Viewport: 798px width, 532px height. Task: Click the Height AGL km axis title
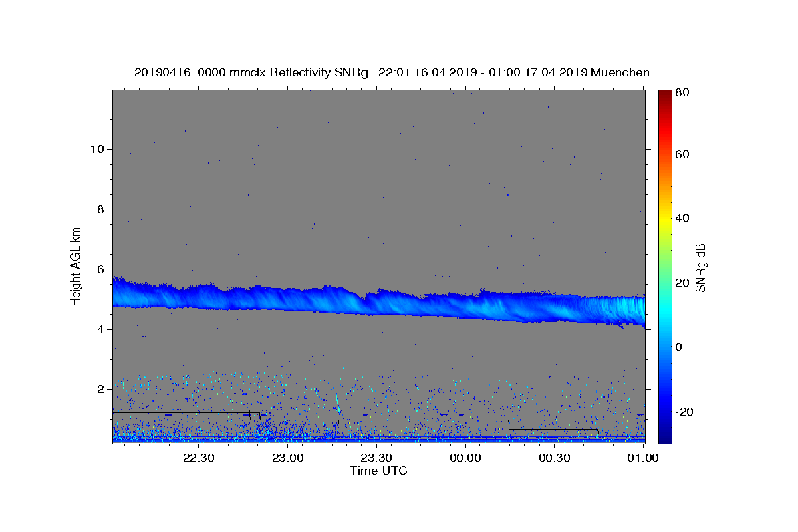coord(76,267)
